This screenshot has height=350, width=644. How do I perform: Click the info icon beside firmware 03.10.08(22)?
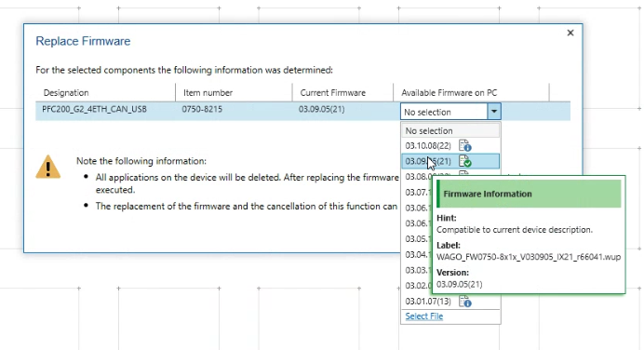click(x=465, y=146)
